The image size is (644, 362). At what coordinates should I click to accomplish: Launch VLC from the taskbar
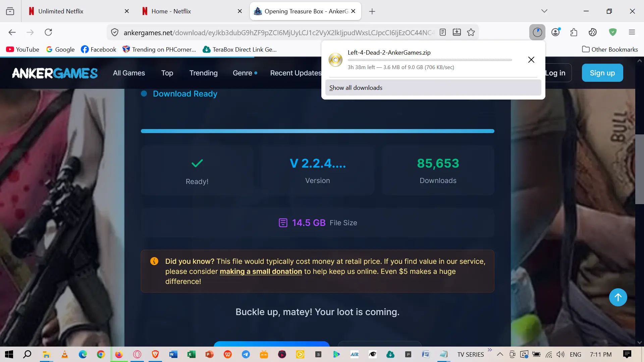click(64, 354)
